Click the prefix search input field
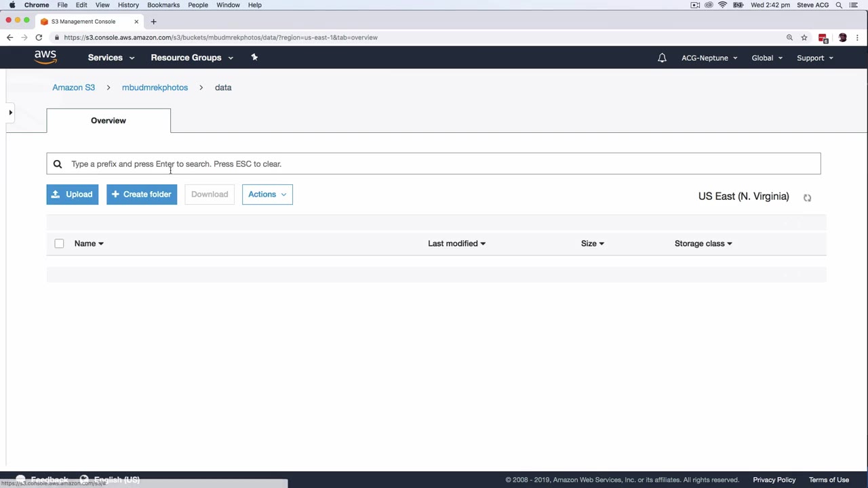The height and width of the screenshot is (488, 868). pos(433,164)
